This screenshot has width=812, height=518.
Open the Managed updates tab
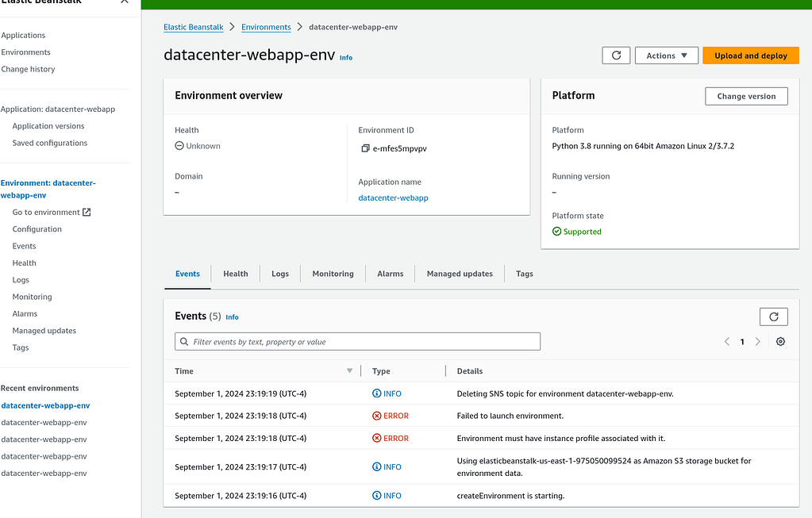[x=460, y=274]
